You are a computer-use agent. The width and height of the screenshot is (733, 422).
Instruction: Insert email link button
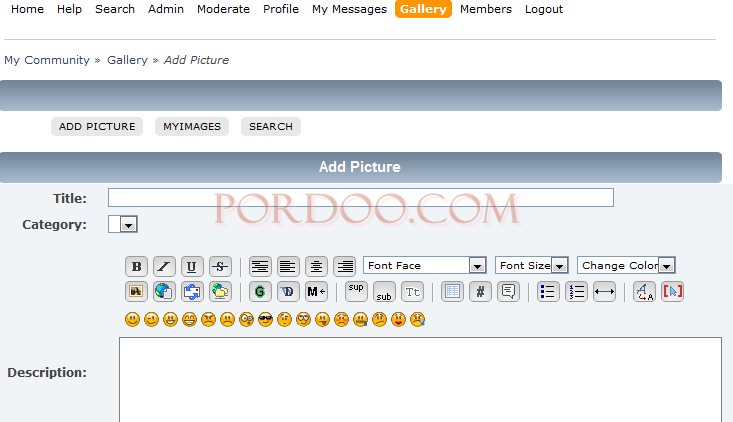coord(192,292)
